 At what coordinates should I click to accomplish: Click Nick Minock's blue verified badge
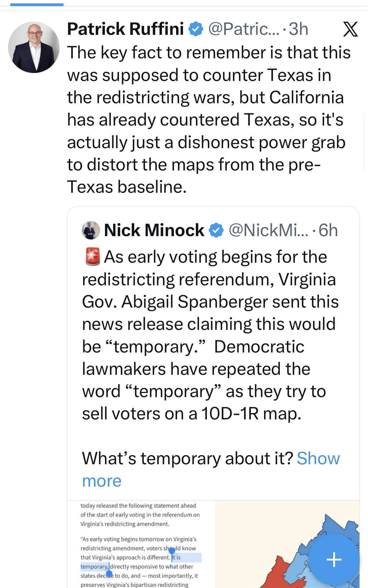click(216, 230)
